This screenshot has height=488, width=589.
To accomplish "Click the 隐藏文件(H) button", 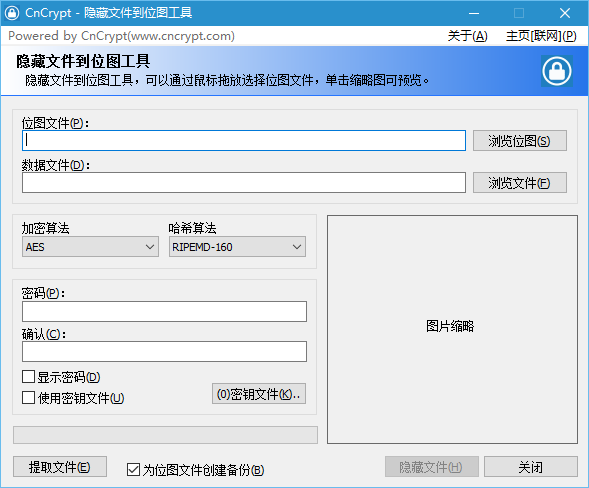I will point(432,467).
